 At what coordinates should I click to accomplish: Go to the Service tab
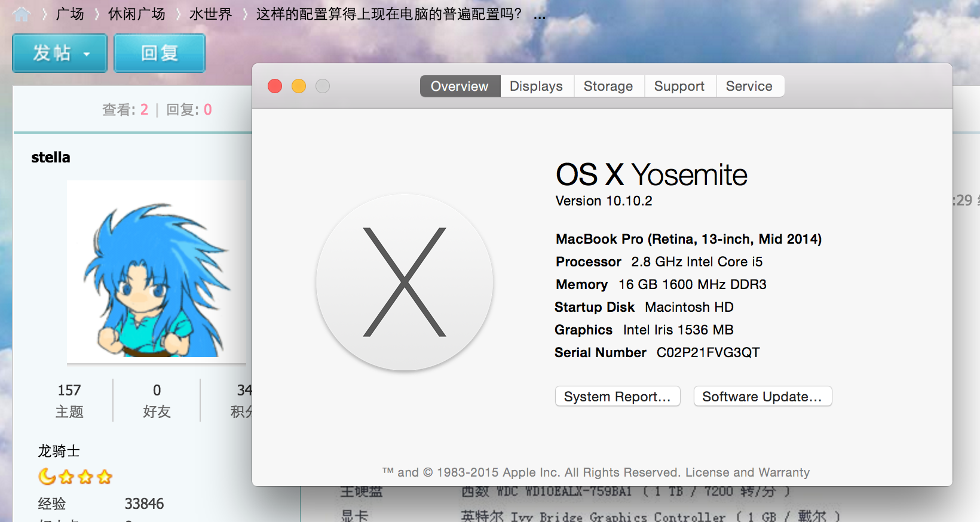pos(749,86)
